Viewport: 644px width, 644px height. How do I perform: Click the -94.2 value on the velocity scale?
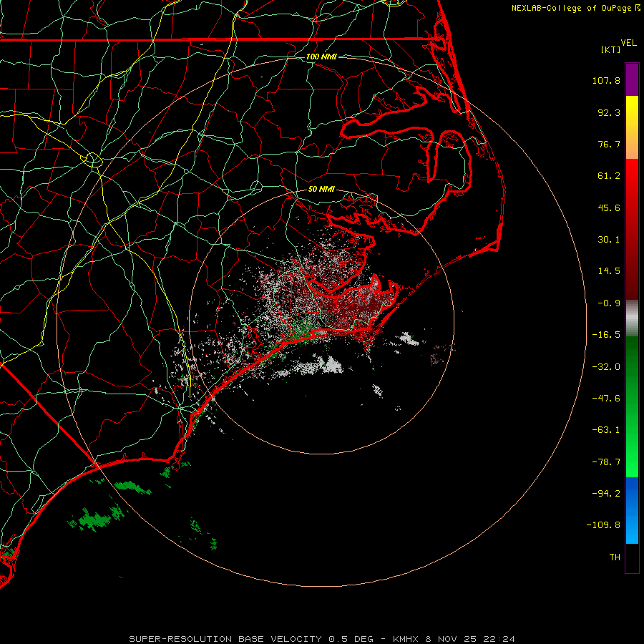[606, 493]
